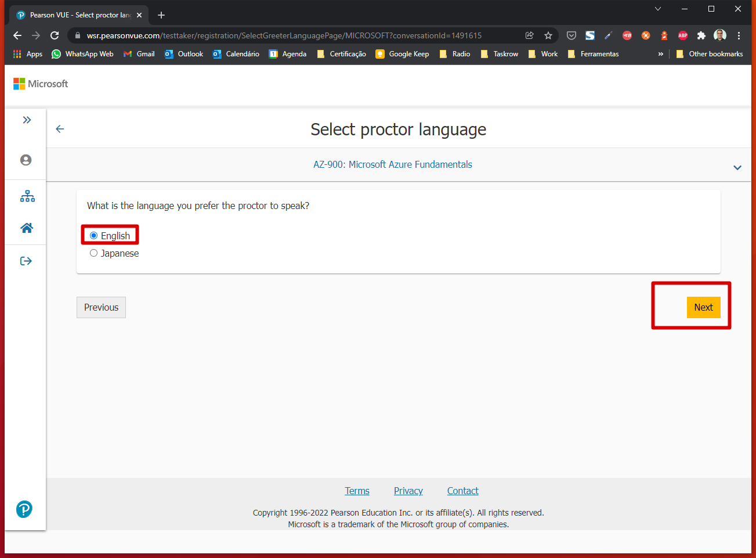
Task: Expand AZ-900 exam details chevron
Action: point(737,167)
